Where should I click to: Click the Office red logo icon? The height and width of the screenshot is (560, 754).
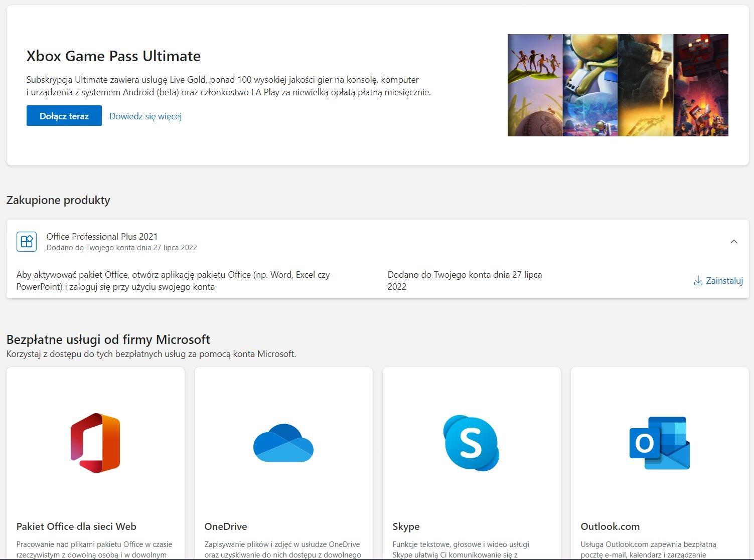pyautogui.click(x=95, y=443)
